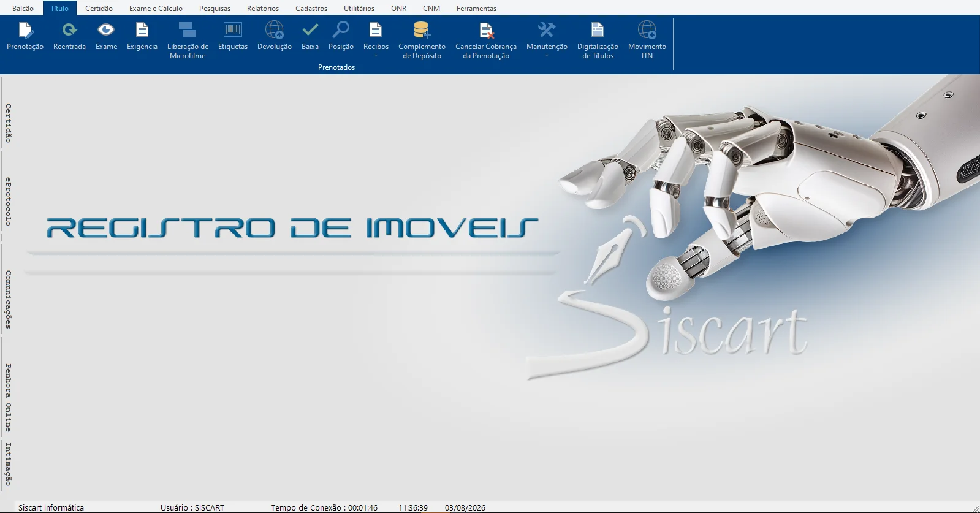
Task: Open the Utilitários tab
Action: click(x=359, y=9)
